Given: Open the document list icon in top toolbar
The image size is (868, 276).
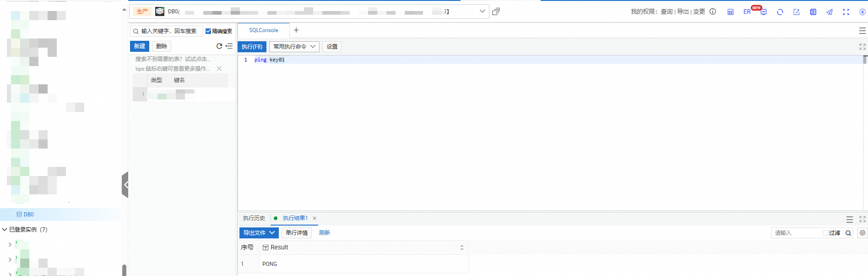Looking at the screenshot, I should [x=813, y=12].
